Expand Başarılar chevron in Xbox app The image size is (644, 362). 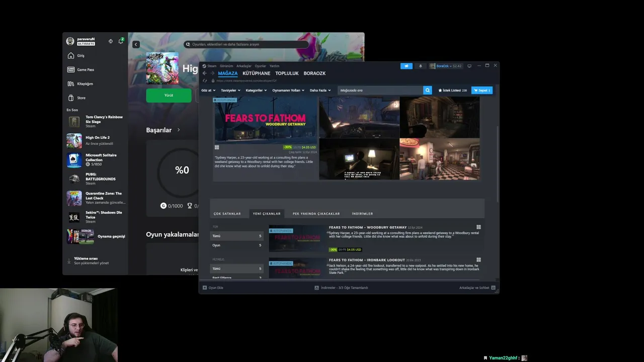pos(178,130)
